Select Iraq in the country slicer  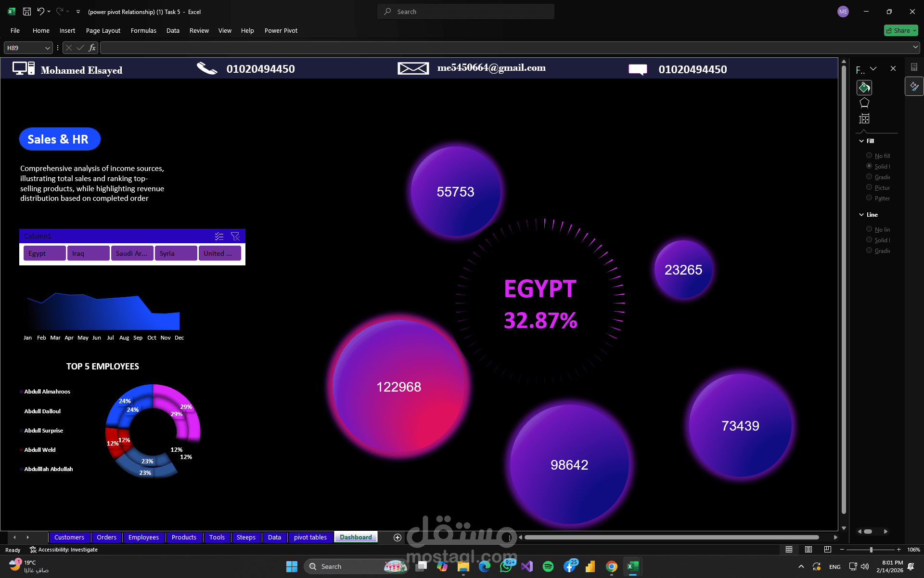click(x=88, y=253)
